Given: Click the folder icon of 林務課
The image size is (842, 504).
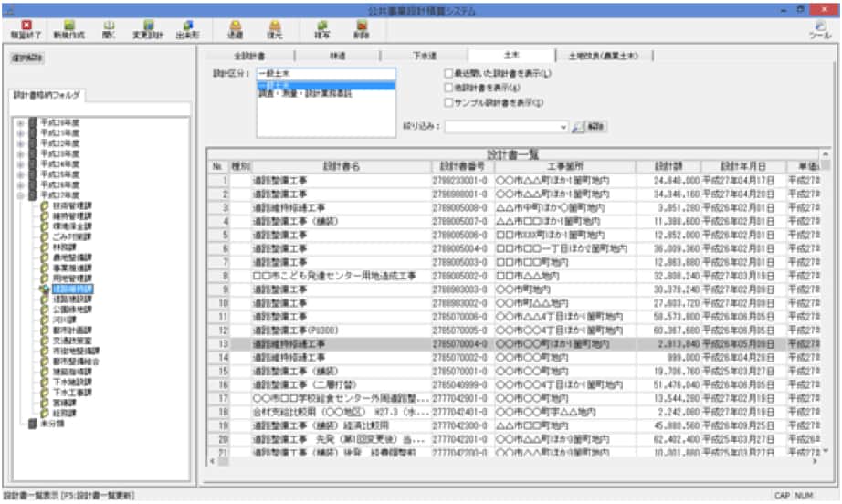Looking at the screenshot, I should coord(45,247).
